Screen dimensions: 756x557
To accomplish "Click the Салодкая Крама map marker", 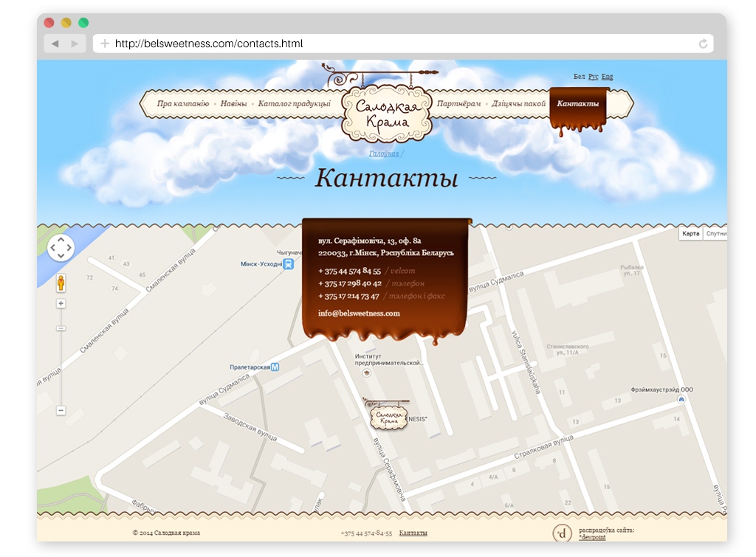I will coord(388,415).
